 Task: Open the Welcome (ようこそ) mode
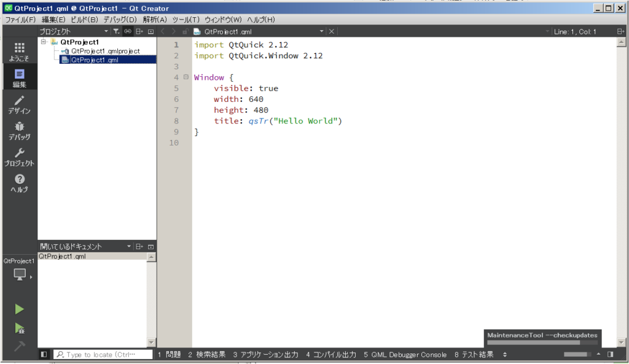19,52
